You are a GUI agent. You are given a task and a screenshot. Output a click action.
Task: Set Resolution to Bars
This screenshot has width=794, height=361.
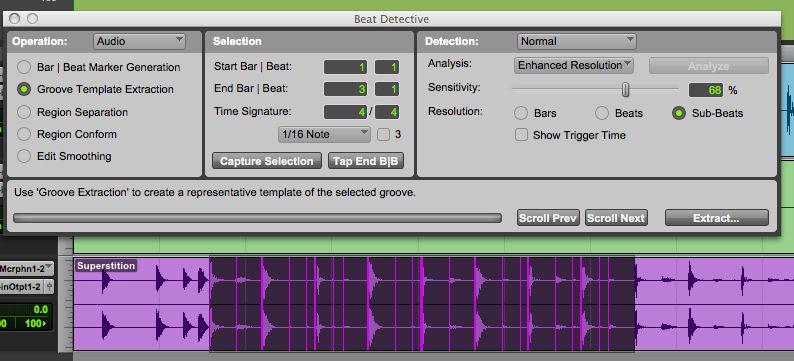(x=521, y=113)
